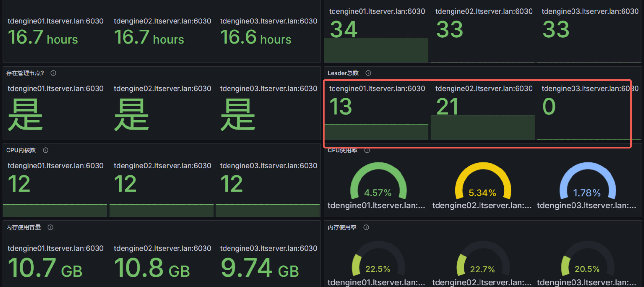This screenshot has width=644, height=287.
Task: Click info icon beside Leader总数 title
Action: tap(368, 73)
